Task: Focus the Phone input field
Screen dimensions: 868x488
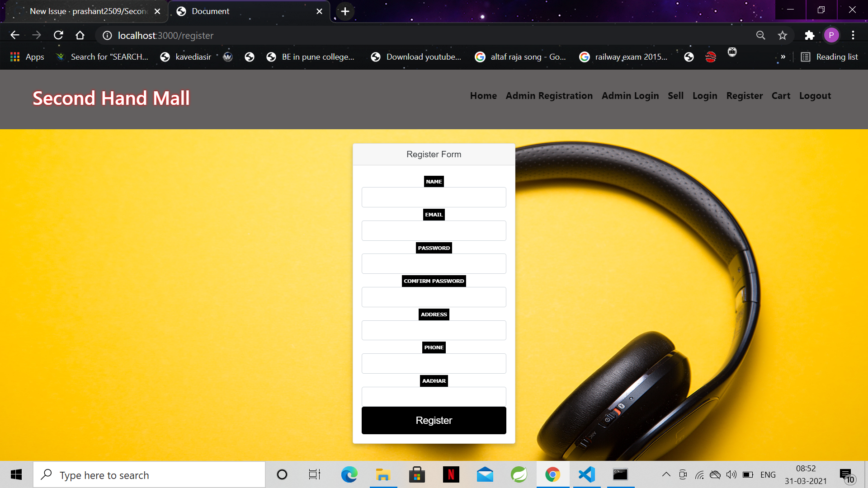Action: tap(434, 363)
